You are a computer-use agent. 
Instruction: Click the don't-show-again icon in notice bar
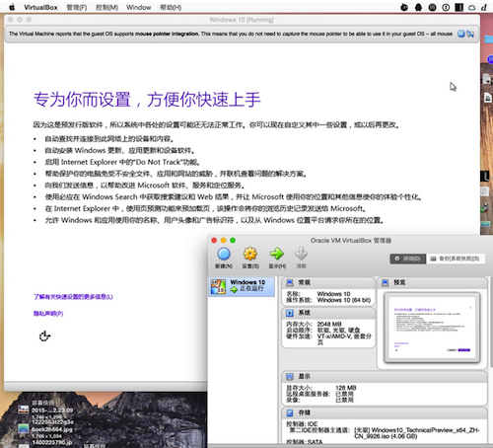pyautogui.click(x=470, y=34)
